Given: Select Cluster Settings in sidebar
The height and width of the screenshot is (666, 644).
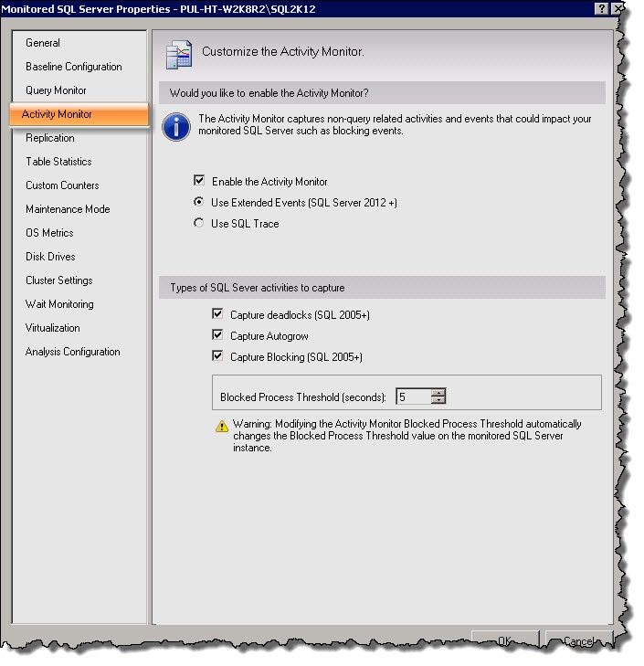Looking at the screenshot, I should (x=59, y=280).
